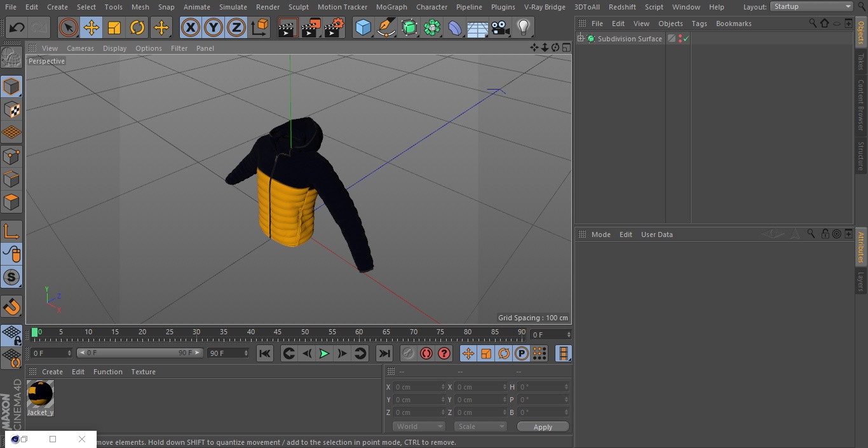
Task: Go to start of animation
Action: (265, 353)
